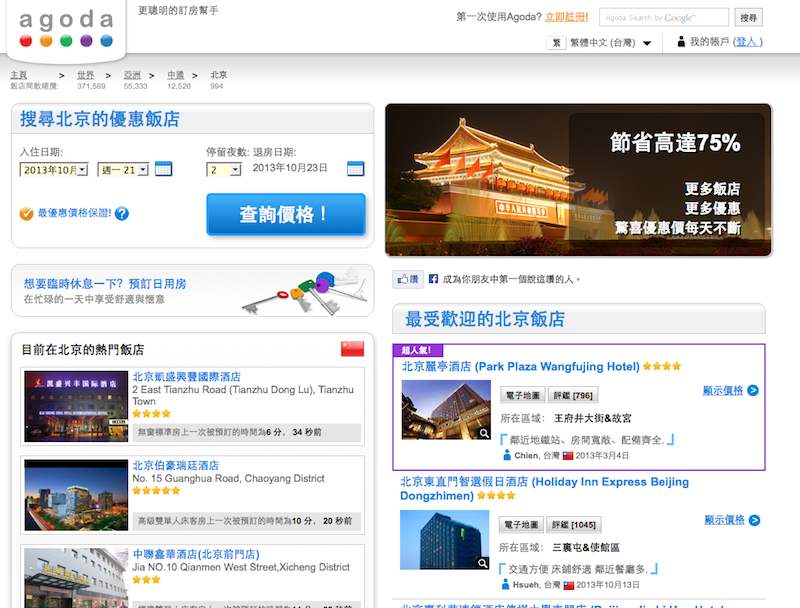Click the my account person icon
Screen dimensions: 800x608
[x=681, y=42]
